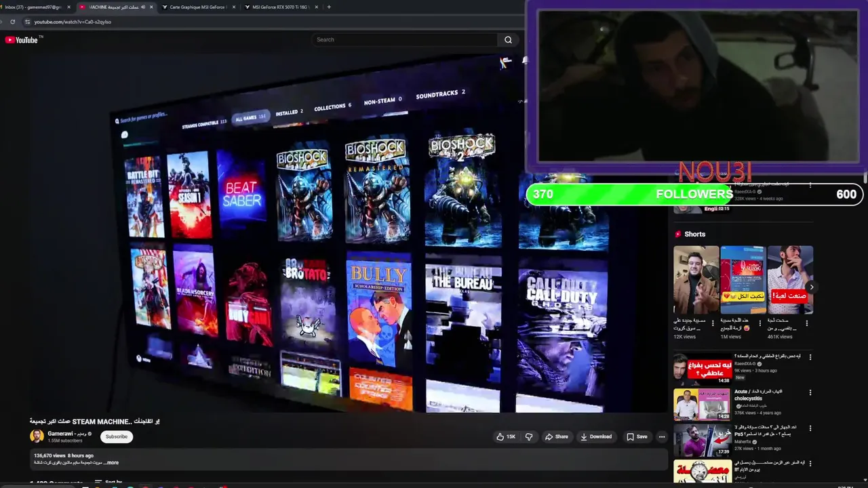Open the Sort by comments dropdown
The height and width of the screenshot is (488, 868).
(x=108, y=483)
